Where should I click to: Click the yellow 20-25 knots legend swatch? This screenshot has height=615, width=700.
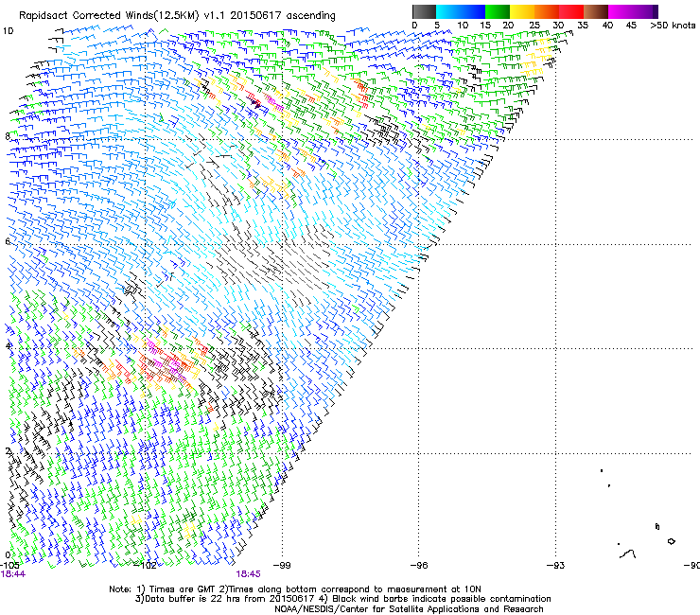(x=522, y=11)
